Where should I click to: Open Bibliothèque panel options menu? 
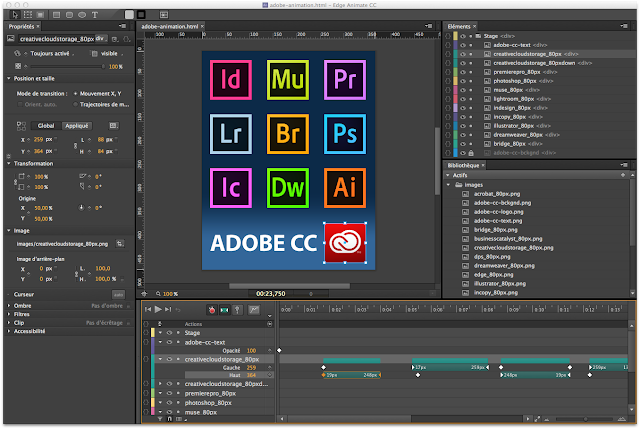pos(624,165)
